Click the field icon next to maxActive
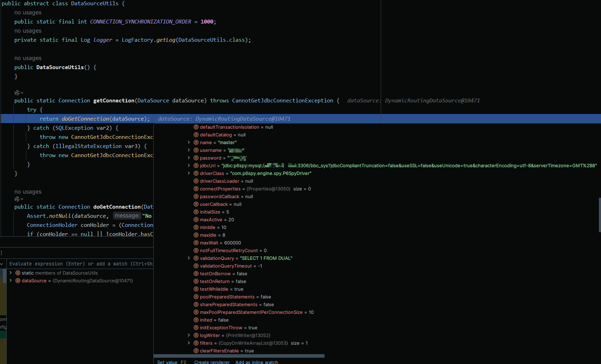601x364 pixels. tap(196, 220)
